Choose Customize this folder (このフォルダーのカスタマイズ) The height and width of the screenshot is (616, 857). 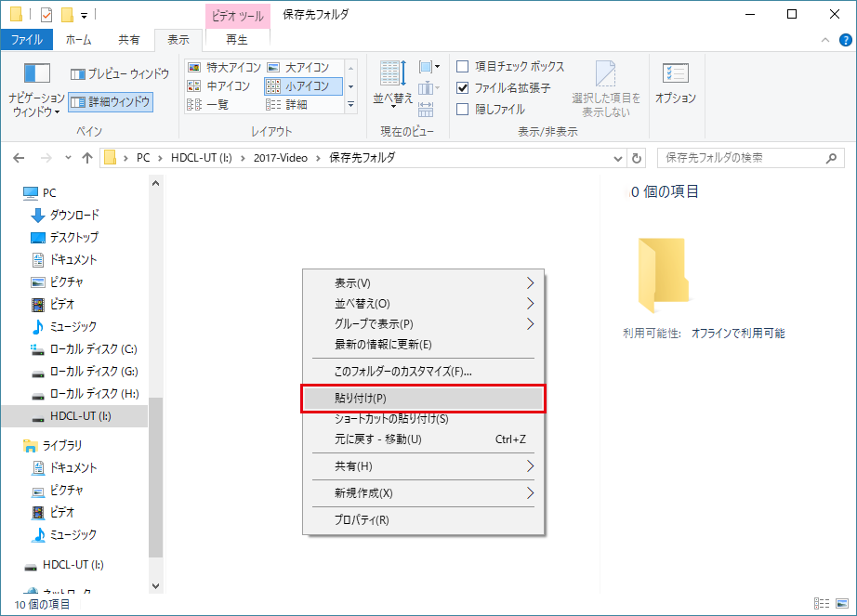(x=423, y=372)
